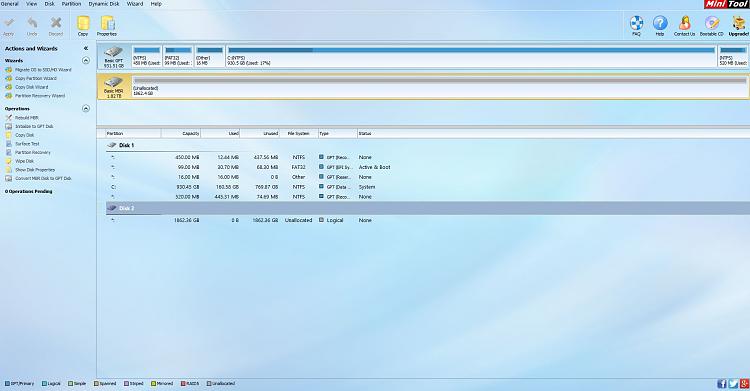
Task: Select the C: 930.45 GB partition row
Action: (428, 187)
